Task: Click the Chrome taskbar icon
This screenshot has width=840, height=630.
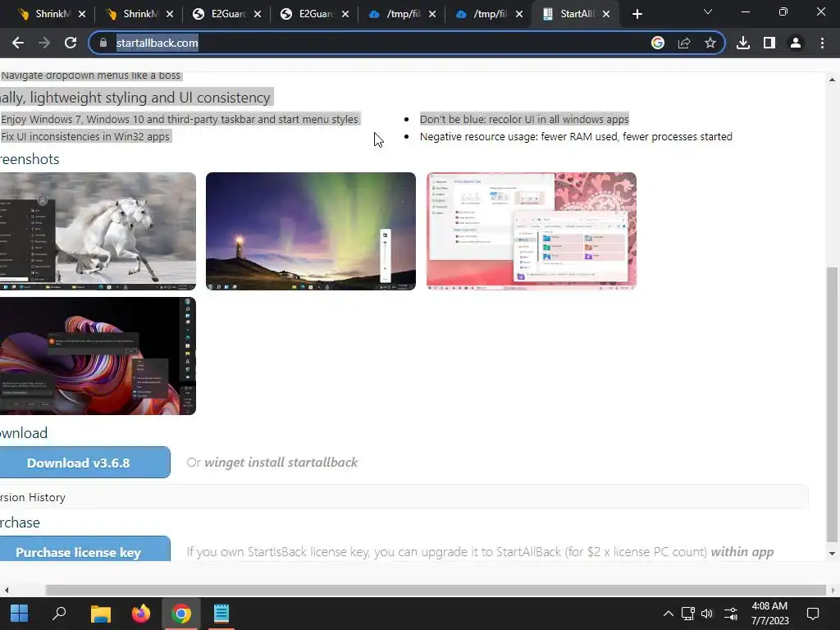Action: [181, 614]
